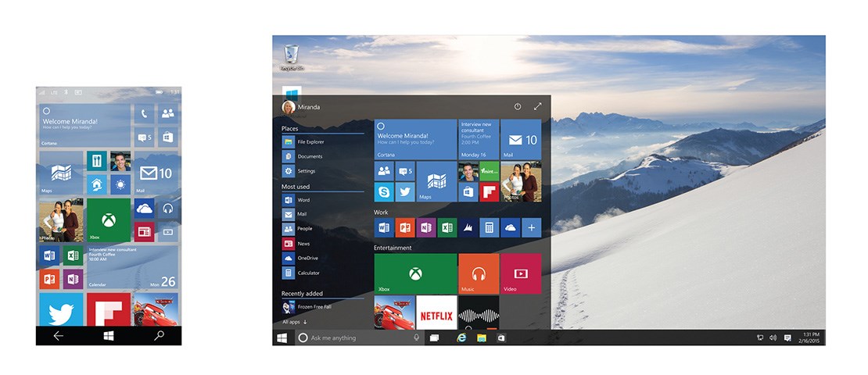868x375 pixels.
Task: Open the Video tile in the Entertainment group
Action: (x=521, y=273)
